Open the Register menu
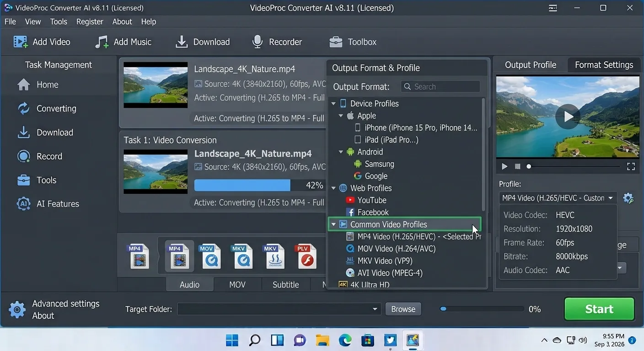The width and height of the screenshot is (644, 351). [x=90, y=21]
